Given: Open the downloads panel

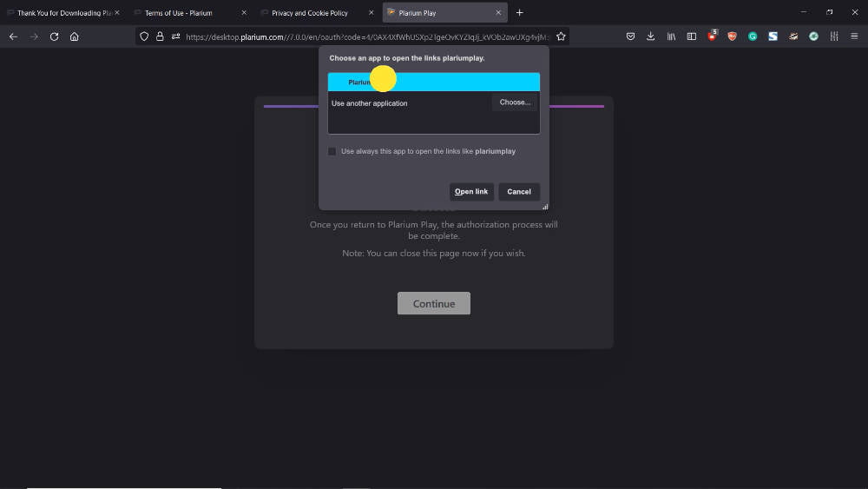Looking at the screenshot, I should click(650, 36).
